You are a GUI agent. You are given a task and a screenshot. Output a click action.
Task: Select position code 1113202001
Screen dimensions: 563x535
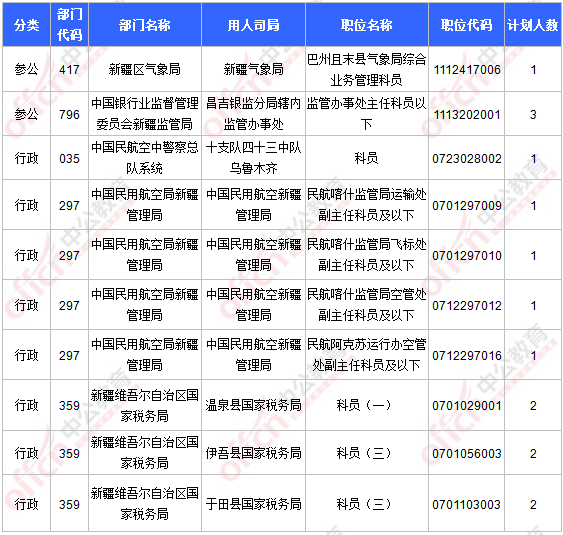(467, 115)
